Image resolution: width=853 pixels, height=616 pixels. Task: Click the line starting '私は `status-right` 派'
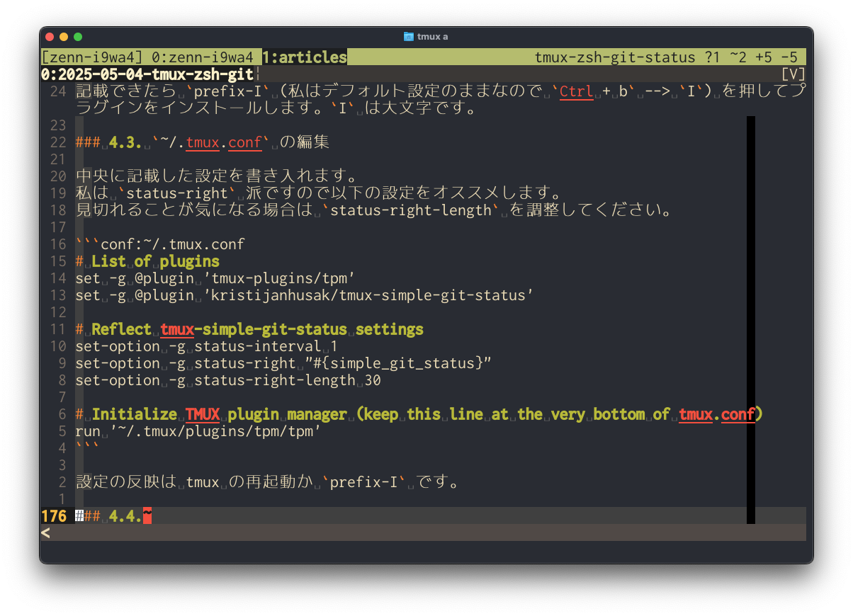pos(317,193)
